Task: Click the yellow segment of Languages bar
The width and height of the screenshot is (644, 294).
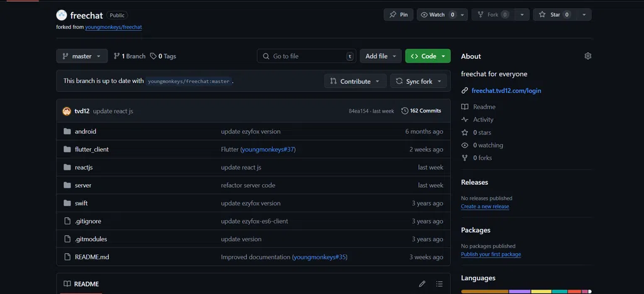Action: tap(541, 291)
